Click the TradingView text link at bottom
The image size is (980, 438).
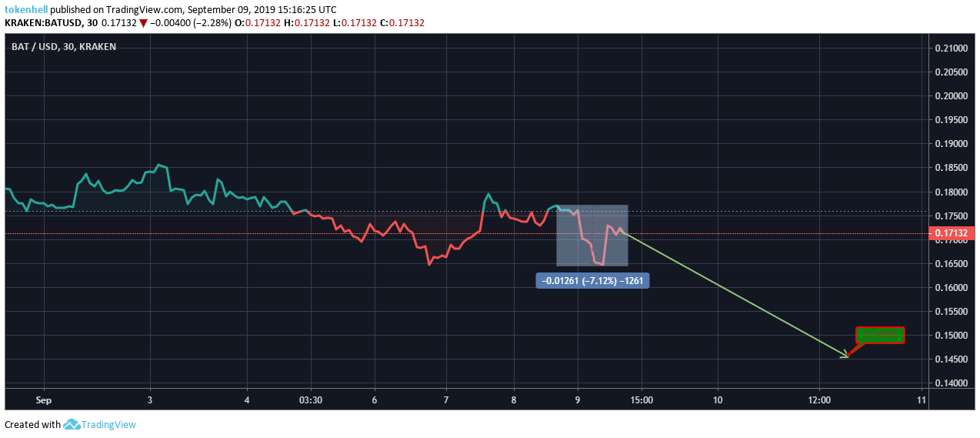point(108,424)
